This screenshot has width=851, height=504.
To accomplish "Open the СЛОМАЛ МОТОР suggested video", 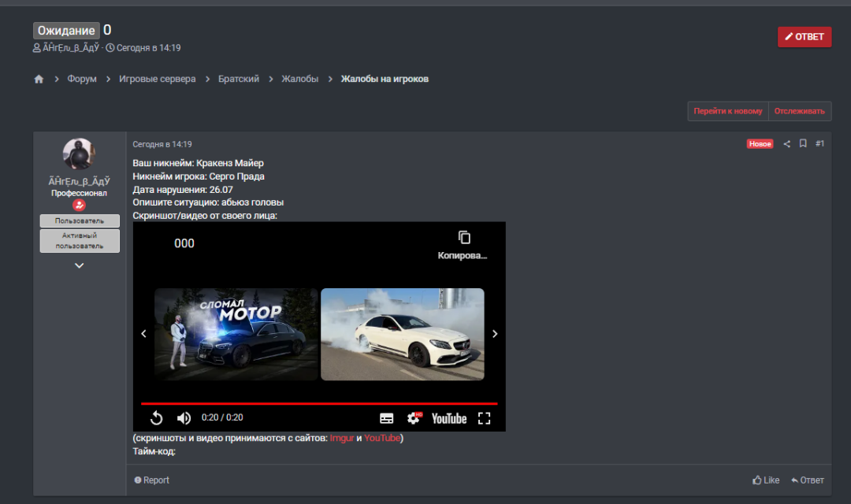I will coord(236,334).
